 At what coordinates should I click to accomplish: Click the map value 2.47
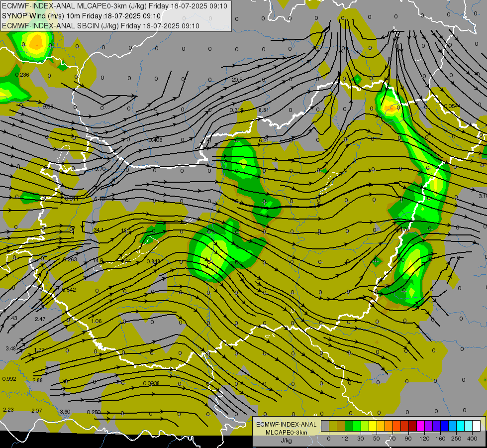click(x=40, y=319)
